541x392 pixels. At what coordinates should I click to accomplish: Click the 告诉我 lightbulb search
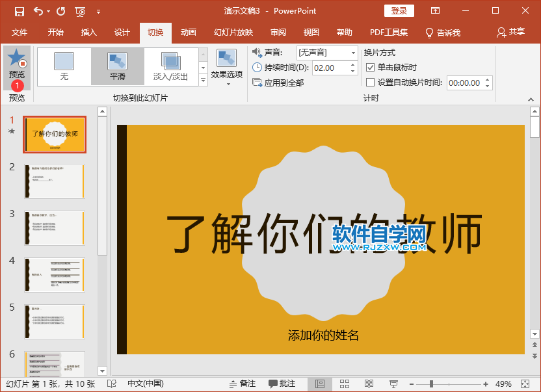tap(443, 33)
